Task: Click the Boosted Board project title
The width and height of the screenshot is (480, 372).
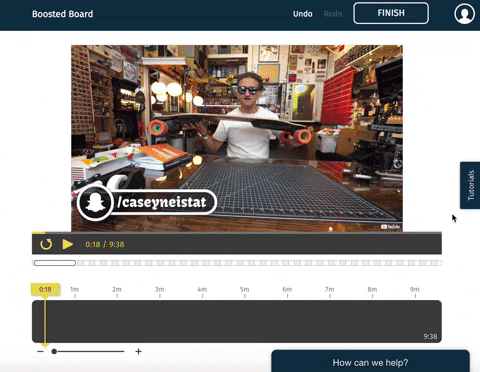Action: (62, 14)
